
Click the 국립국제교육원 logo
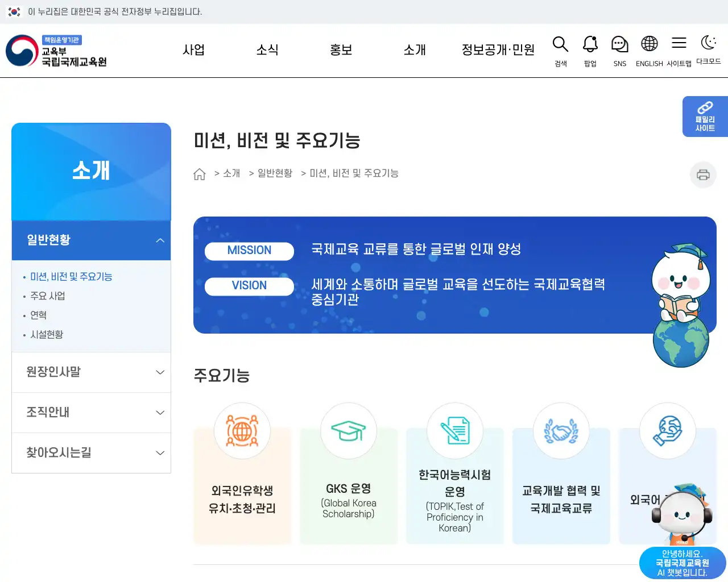(57, 51)
